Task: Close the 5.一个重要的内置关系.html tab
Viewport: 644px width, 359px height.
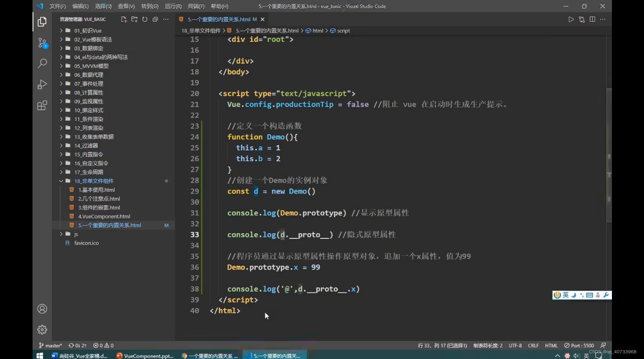Action: [x=263, y=19]
